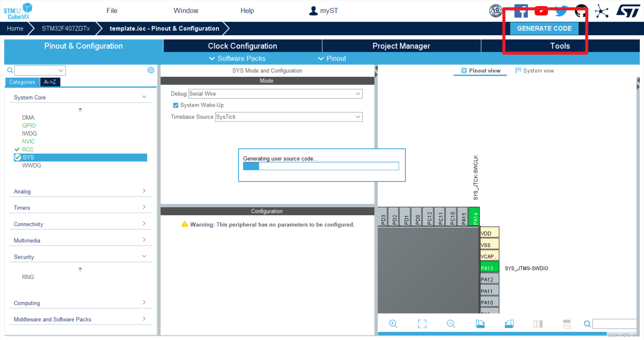Click the ST logo icon
The width and height of the screenshot is (644, 340).
628,11
